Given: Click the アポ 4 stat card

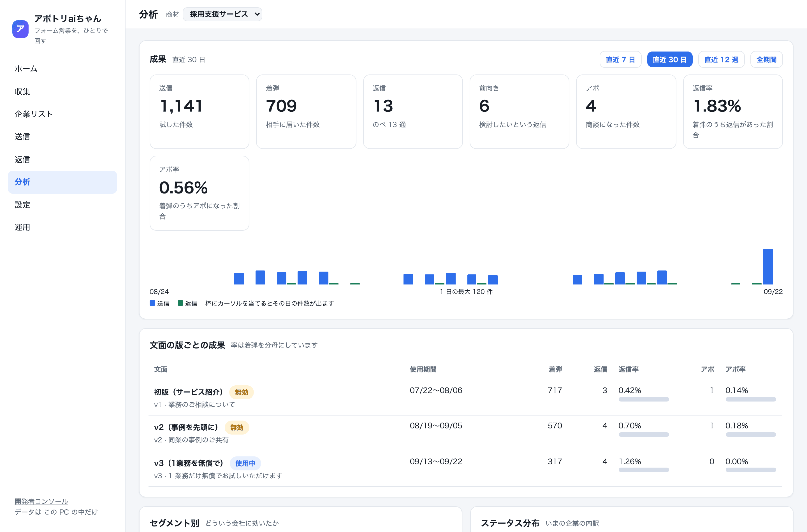Looking at the screenshot, I should (x=626, y=112).
